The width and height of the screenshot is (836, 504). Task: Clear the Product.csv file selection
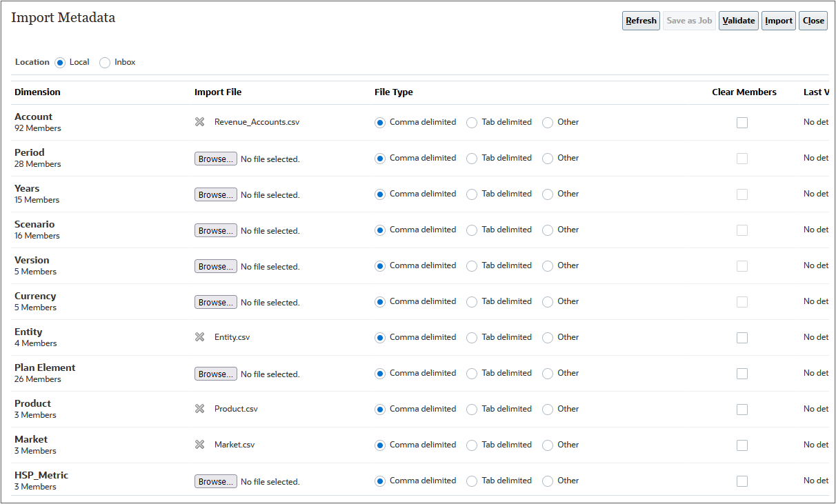point(200,409)
